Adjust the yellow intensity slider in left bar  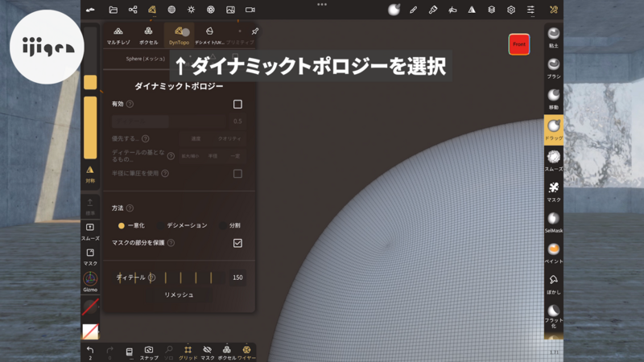coord(90,128)
